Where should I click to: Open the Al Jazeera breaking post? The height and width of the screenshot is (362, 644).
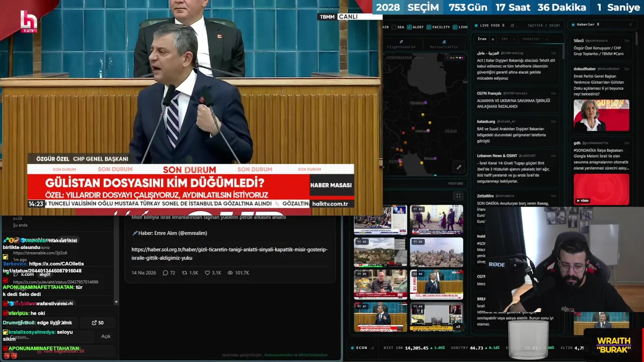pos(517,65)
